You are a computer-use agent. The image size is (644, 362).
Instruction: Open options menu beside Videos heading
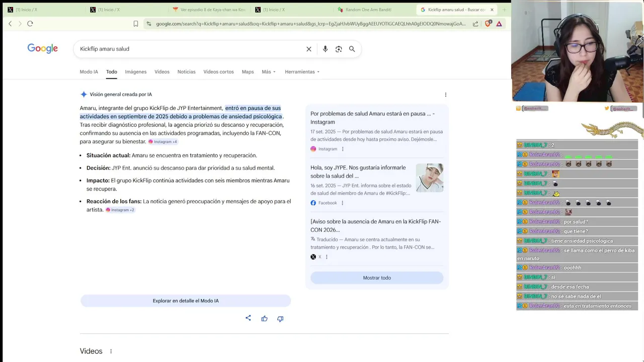pos(111,351)
